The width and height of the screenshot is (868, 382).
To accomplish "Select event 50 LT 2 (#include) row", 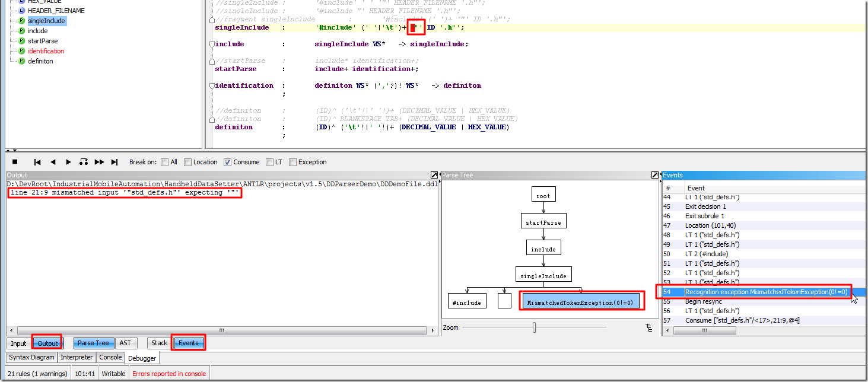I will coord(763,254).
